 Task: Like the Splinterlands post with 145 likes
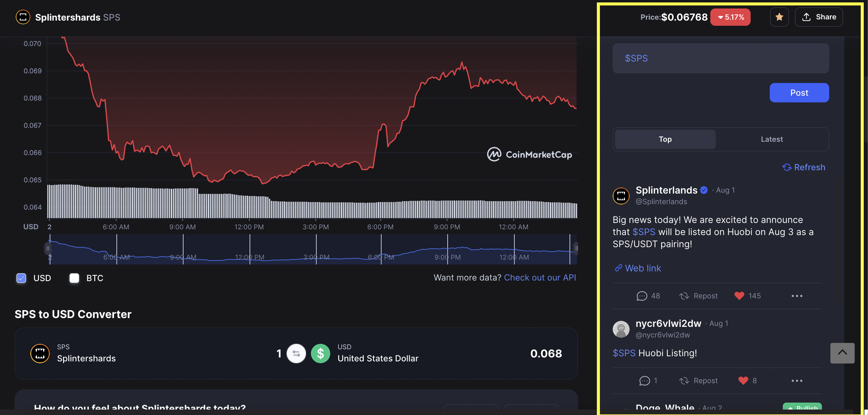pos(747,296)
